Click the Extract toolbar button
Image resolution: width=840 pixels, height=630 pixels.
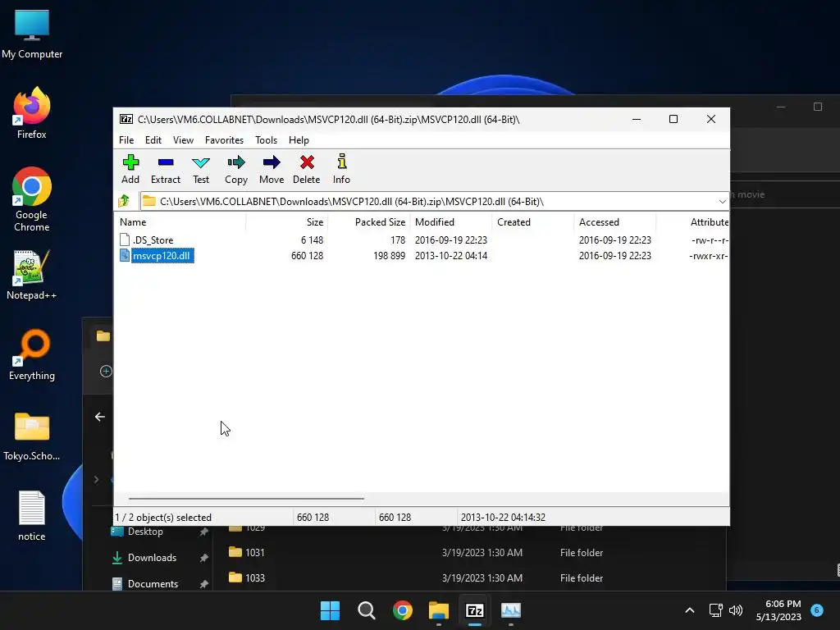166,169
